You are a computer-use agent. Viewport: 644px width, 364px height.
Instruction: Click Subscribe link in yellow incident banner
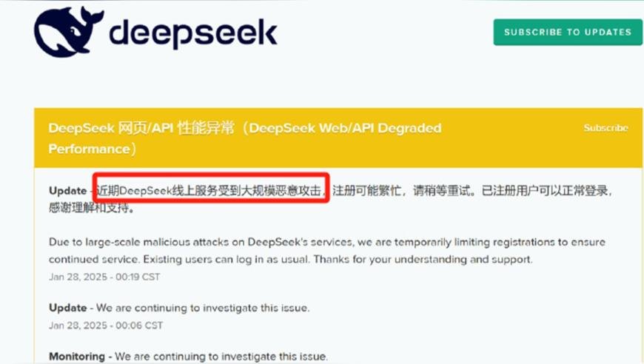tap(606, 128)
